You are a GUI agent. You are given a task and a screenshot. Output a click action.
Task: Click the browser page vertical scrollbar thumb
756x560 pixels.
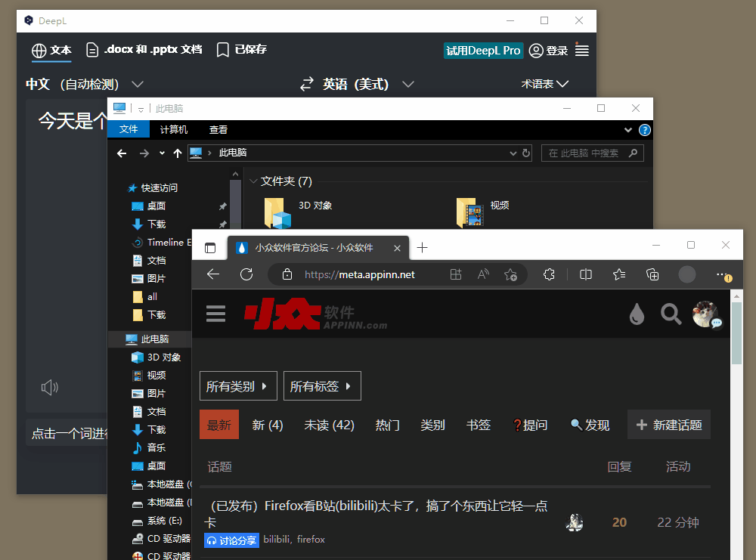(736, 333)
